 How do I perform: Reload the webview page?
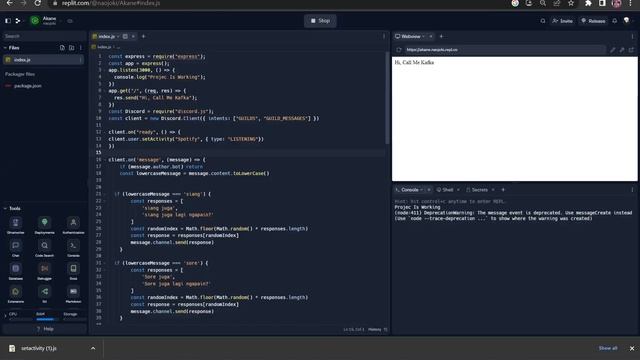coord(399,50)
